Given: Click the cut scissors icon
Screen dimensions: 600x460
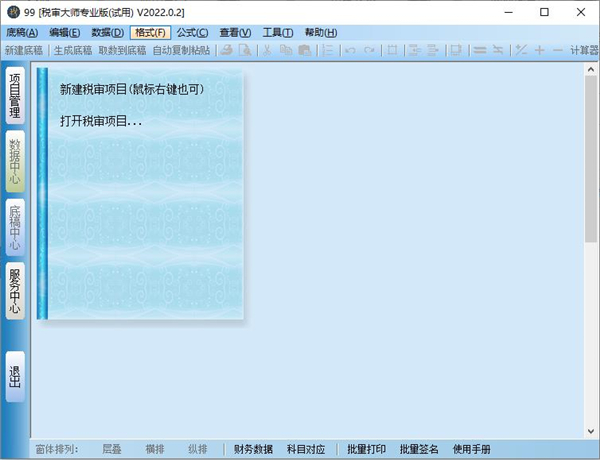Looking at the screenshot, I should coord(267,50).
